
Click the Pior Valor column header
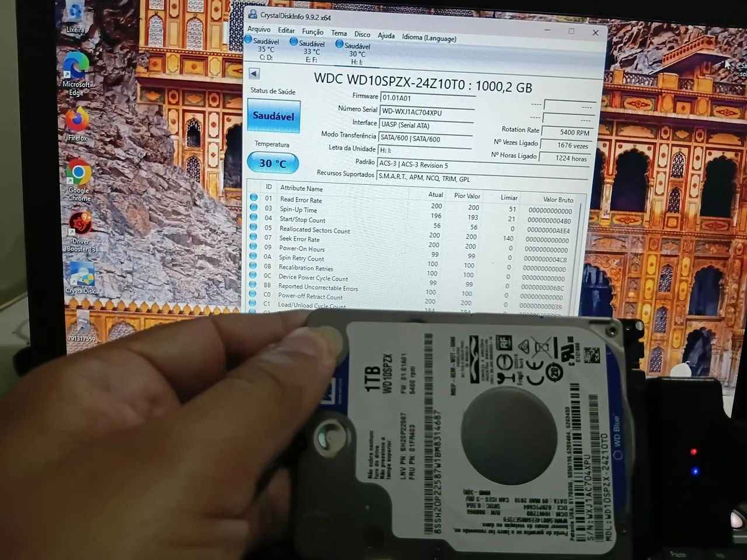[467, 196]
